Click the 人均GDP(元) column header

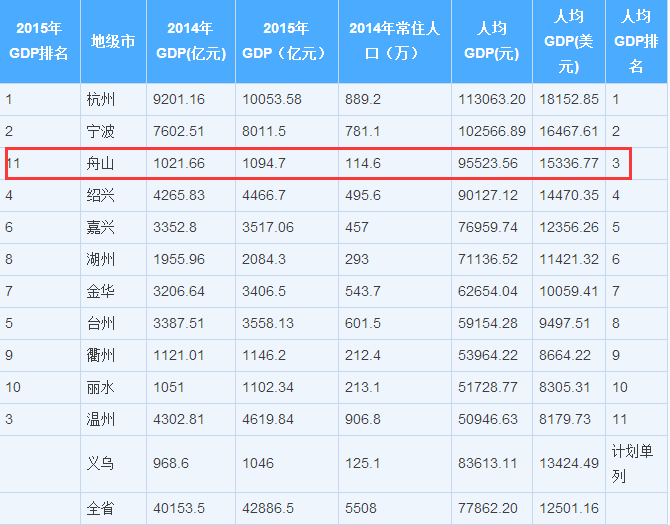[492, 41]
